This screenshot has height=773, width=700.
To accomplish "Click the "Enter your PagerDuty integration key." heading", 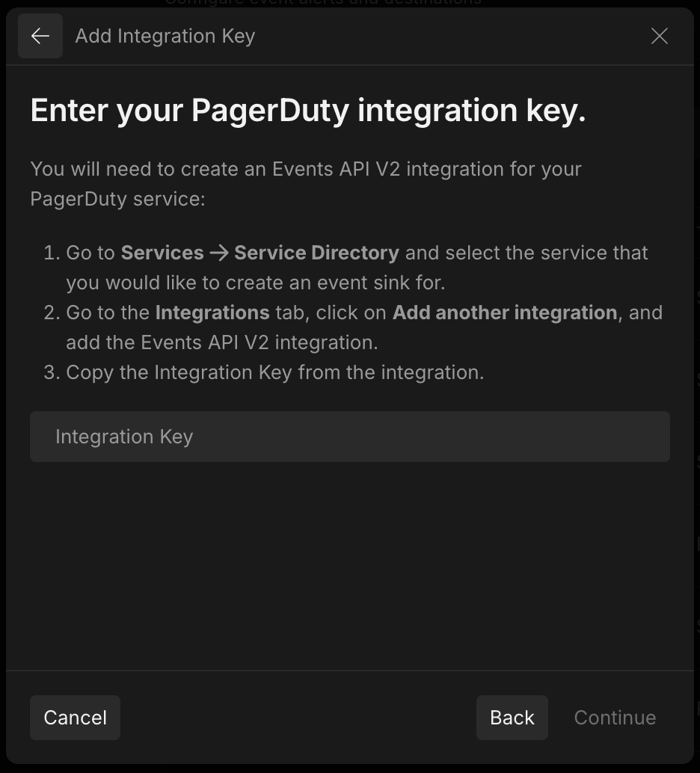I will [x=307, y=111].
